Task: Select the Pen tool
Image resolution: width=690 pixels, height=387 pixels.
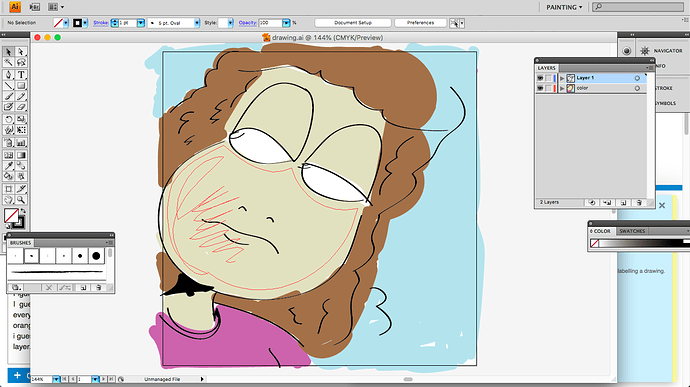Action: tap(8, 74)
